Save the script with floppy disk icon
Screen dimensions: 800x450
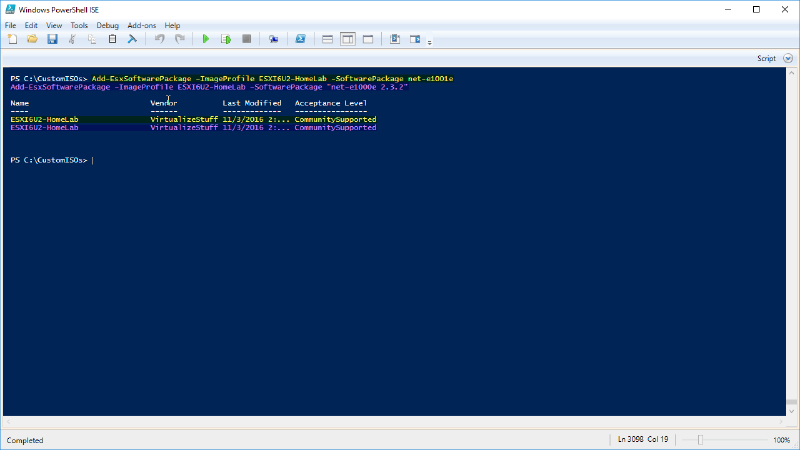pyautogui.click(x=52, y=39)
